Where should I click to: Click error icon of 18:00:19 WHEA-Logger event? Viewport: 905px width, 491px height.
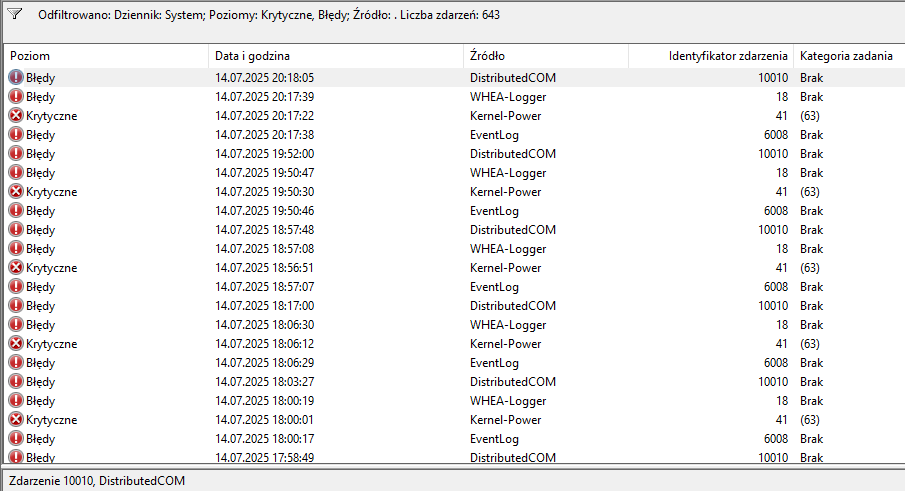16,401
